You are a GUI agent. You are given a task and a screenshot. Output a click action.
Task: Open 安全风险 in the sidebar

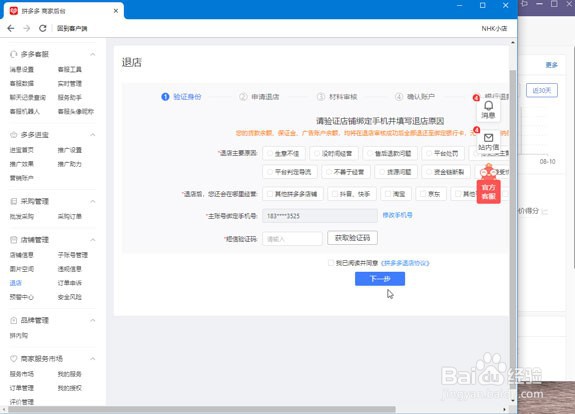(70, 297)
